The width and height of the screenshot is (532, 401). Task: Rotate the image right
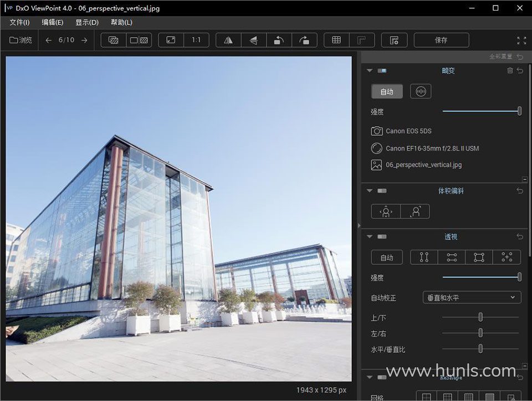point(304,40)
